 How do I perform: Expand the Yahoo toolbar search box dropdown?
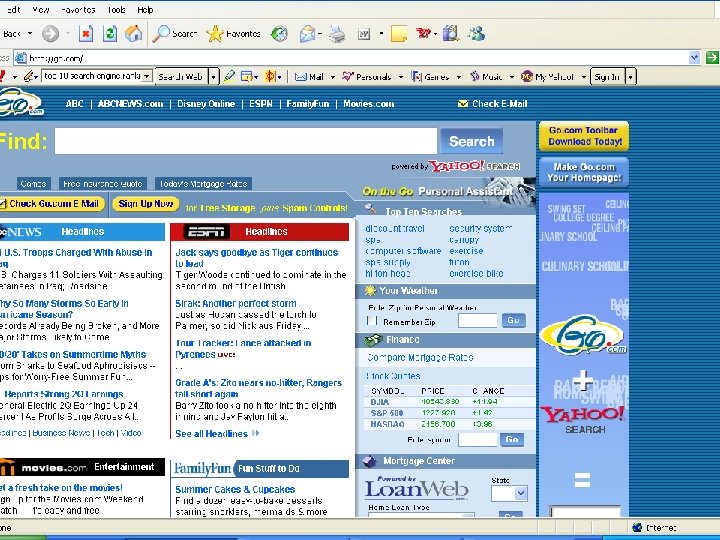point(146,76)
